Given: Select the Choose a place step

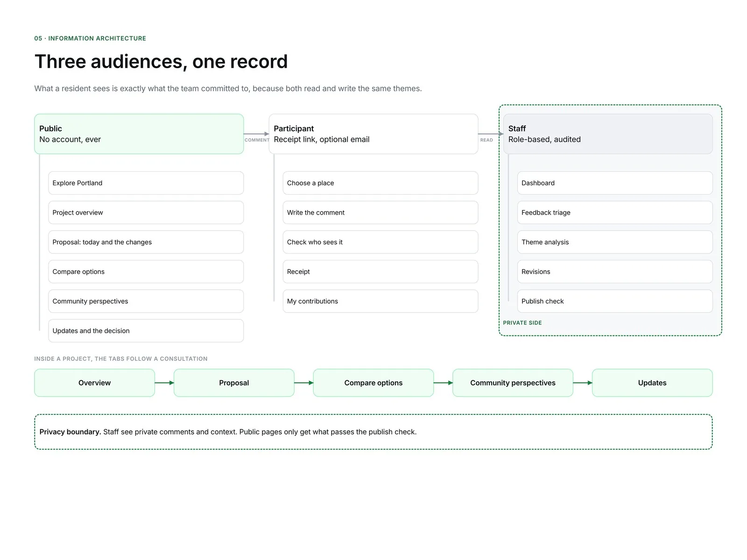Looking at the screenshot, I should click(x=381, y=183).
